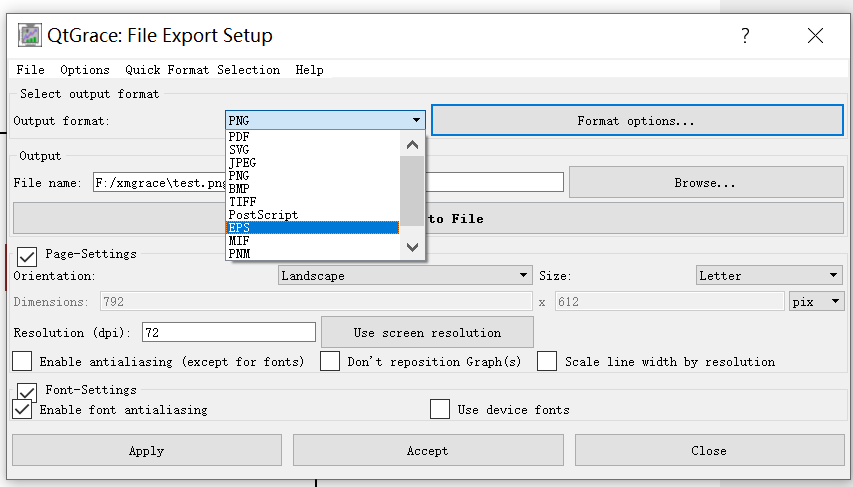Open the Orientation dropdown
The image size is (853, 487).
(404, 275)
